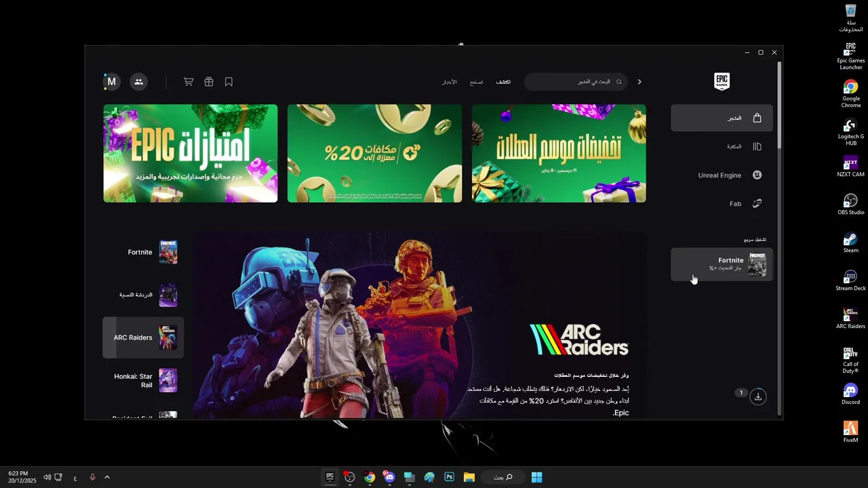Open the Library section in the sidebar
Viewport: 868px width, 488px height.
pyautogui.click(x=722, y=146)
